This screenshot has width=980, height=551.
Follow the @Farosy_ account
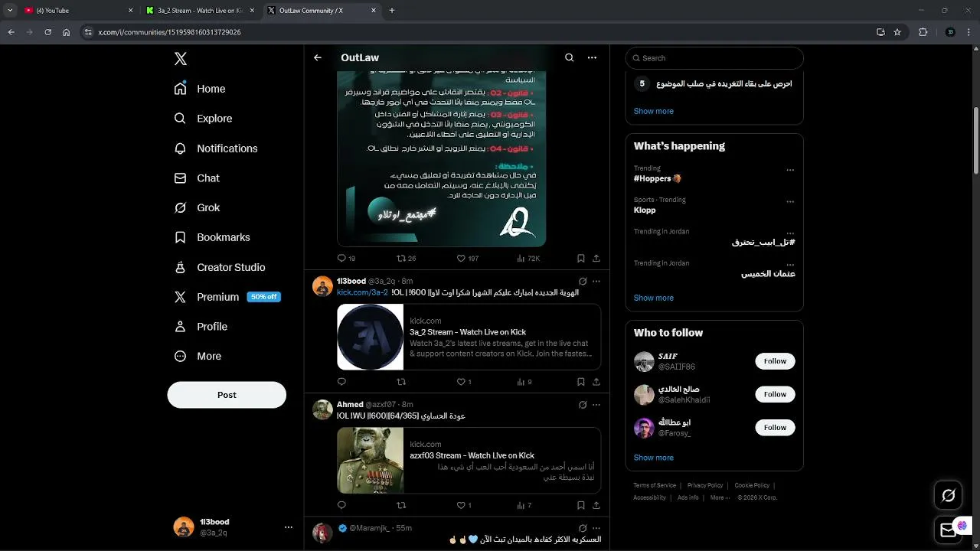(775, 428)
